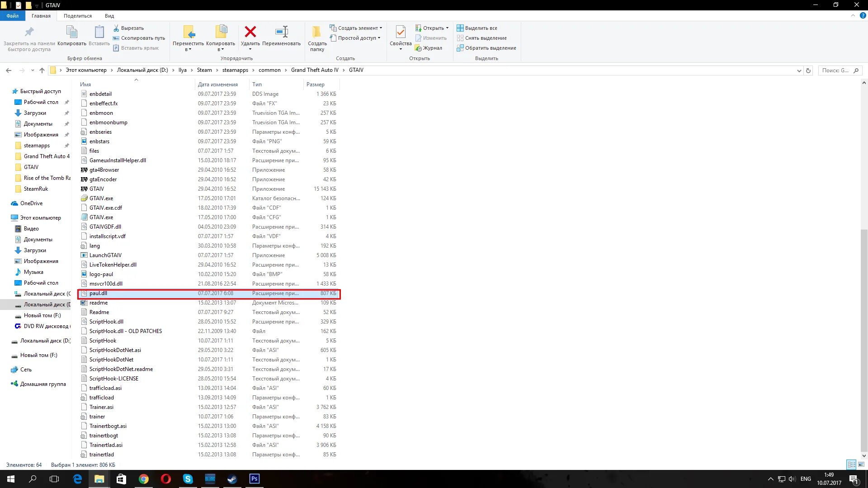The height and width of the screenshot is (488, 868).
Task: Open Task View on taskbar
Action: coord(54,479)
